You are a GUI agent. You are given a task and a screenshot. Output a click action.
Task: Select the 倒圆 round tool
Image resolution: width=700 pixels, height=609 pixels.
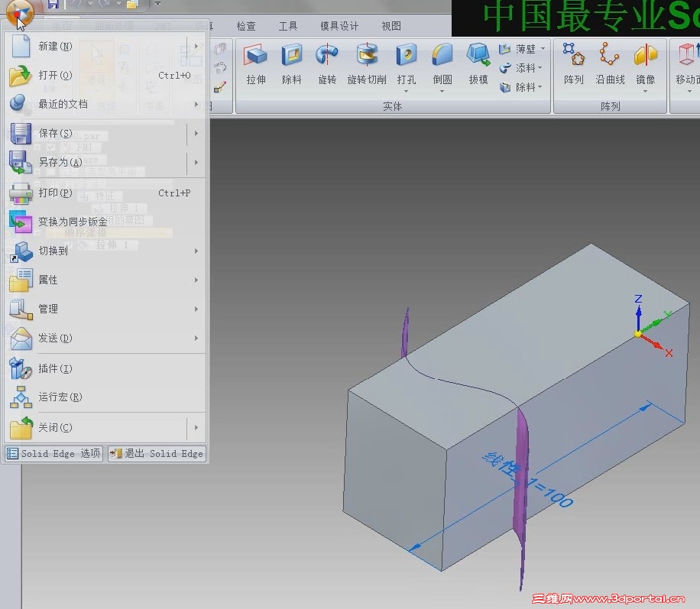[442, 64]
